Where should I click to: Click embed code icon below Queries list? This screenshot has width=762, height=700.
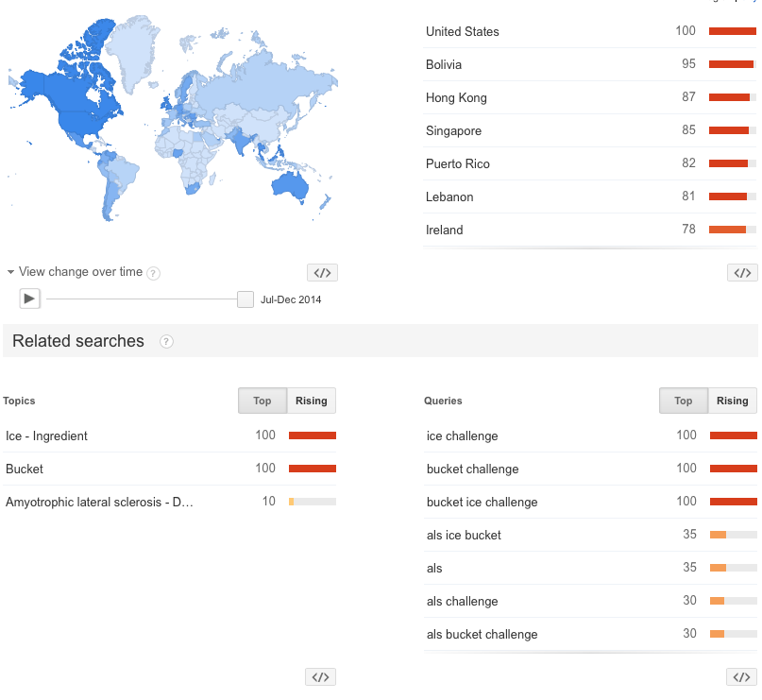[742, 676]
